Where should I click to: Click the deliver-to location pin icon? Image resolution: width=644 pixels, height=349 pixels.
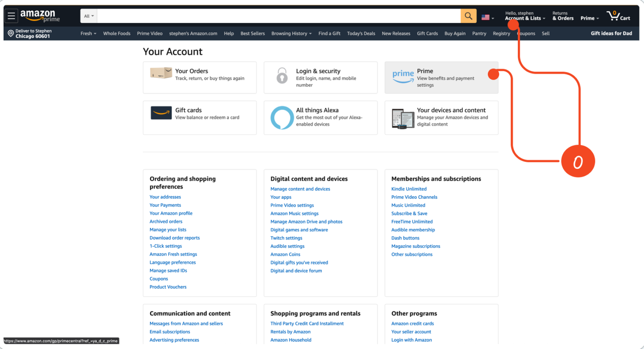point(11,33)
